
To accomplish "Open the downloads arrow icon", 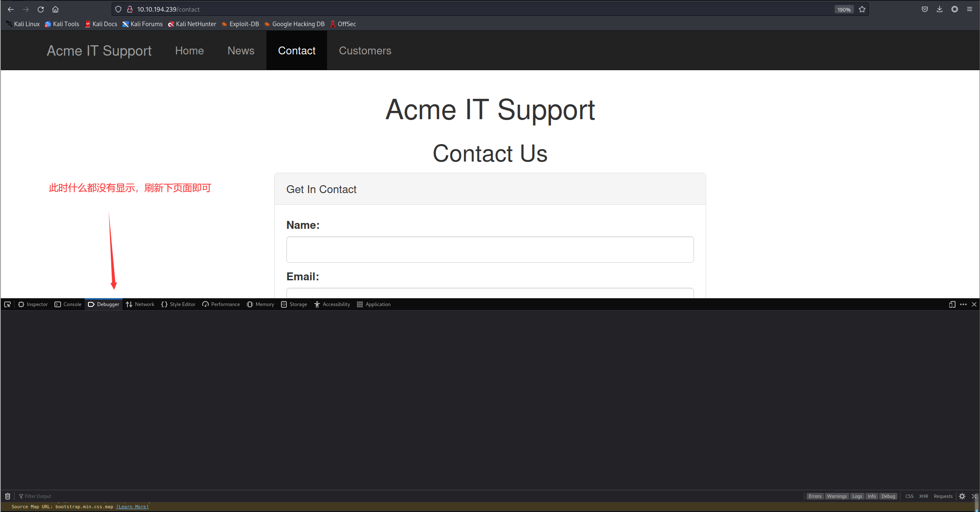I will click(940, 9).
